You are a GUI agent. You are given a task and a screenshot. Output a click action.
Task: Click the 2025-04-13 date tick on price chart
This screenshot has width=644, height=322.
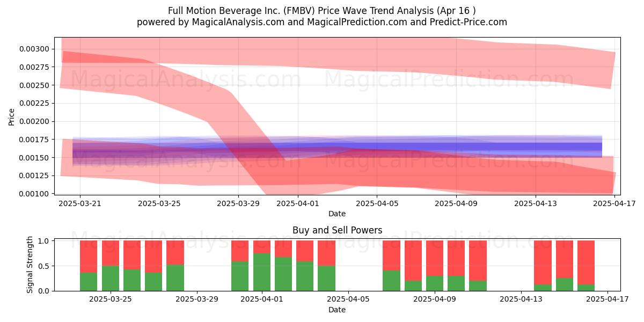pyautogui.click(x=536, y=203)
